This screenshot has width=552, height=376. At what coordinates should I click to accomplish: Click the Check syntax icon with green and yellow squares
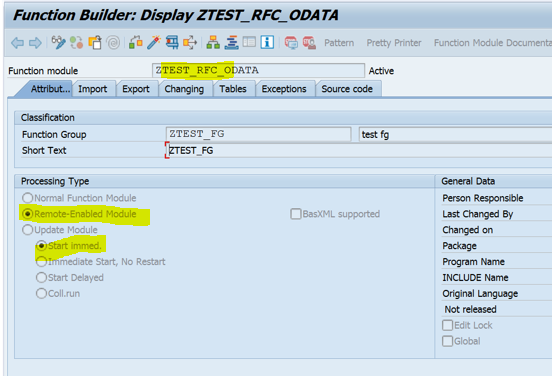[136, 43]
